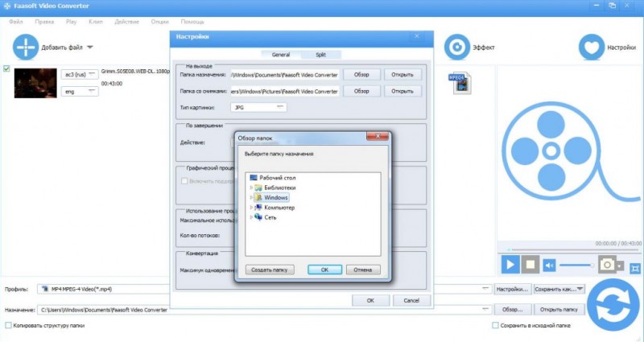
Task: Click Обзор next to Папка со снимками
Action: (x=361, y=91)
